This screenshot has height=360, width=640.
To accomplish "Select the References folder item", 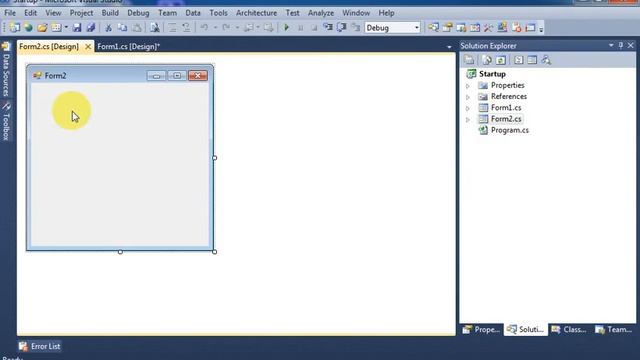I will [509, 96].
